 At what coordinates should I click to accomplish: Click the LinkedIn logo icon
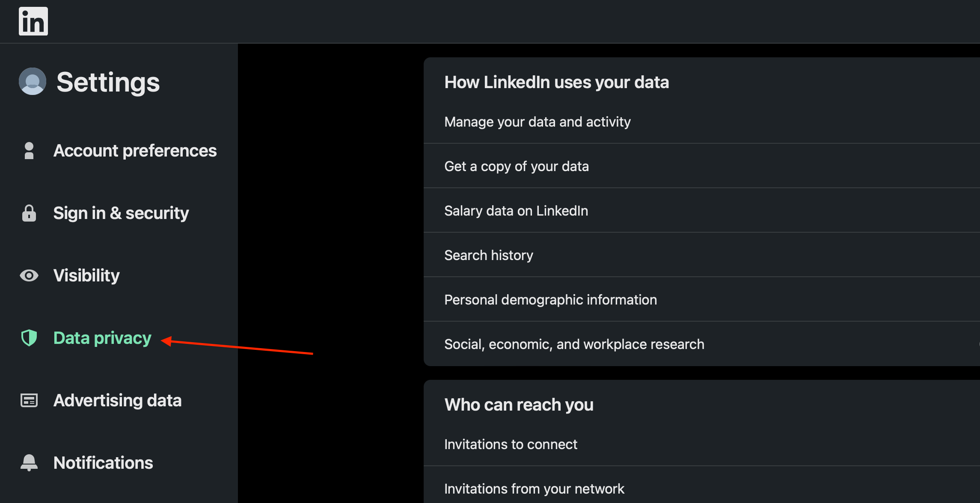pyautogui.click(x=33, y=21)
